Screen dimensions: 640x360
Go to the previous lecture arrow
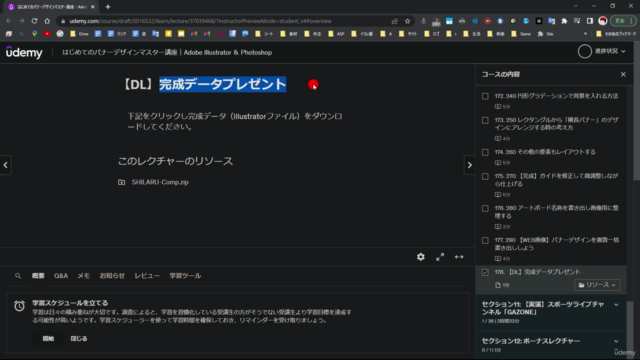coord(6,165)
